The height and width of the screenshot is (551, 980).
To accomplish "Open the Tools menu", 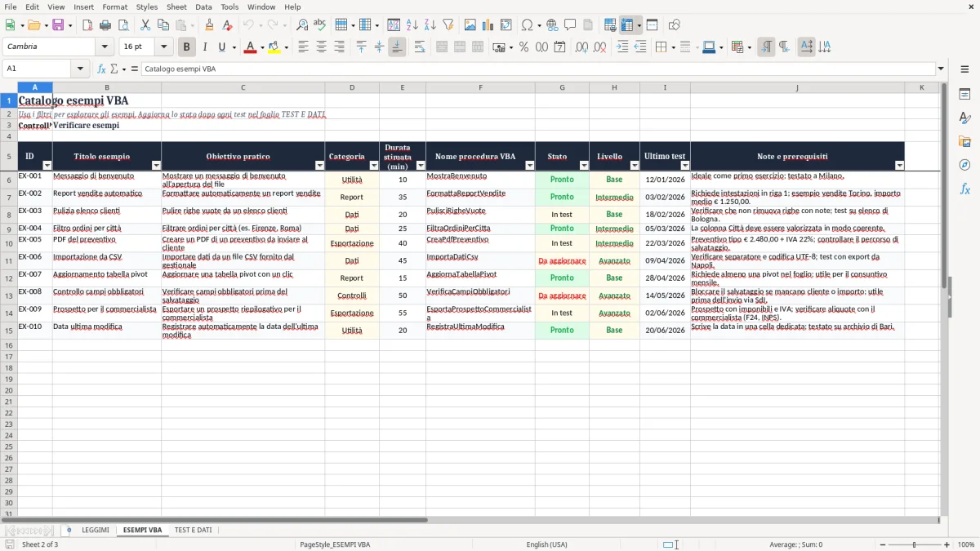I will tap(229, 7).
